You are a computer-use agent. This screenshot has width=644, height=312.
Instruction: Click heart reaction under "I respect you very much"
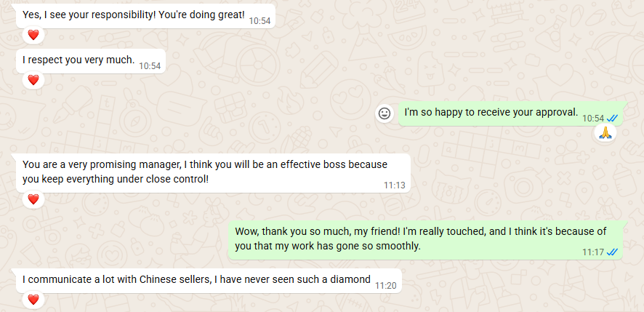[33, 79]
